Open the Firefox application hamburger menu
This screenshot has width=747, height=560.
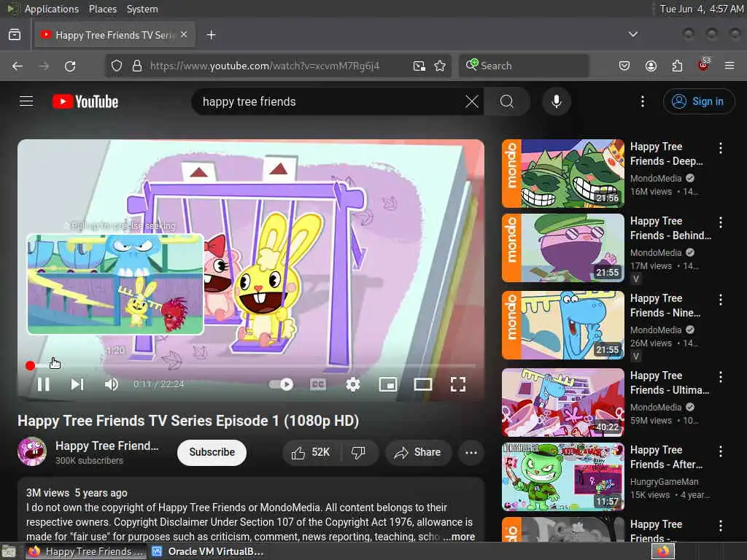pos(729,66)
